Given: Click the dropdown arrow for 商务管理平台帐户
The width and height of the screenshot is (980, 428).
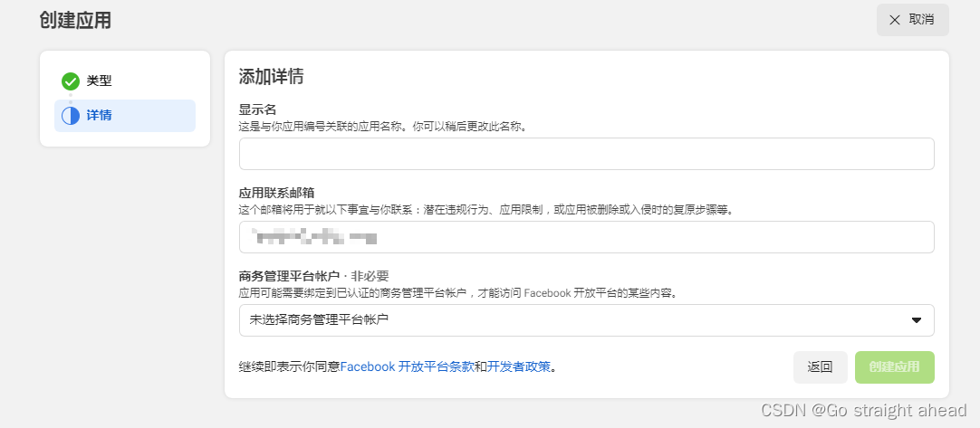Looking at the screenshot, I should click(x=917, y=320).
